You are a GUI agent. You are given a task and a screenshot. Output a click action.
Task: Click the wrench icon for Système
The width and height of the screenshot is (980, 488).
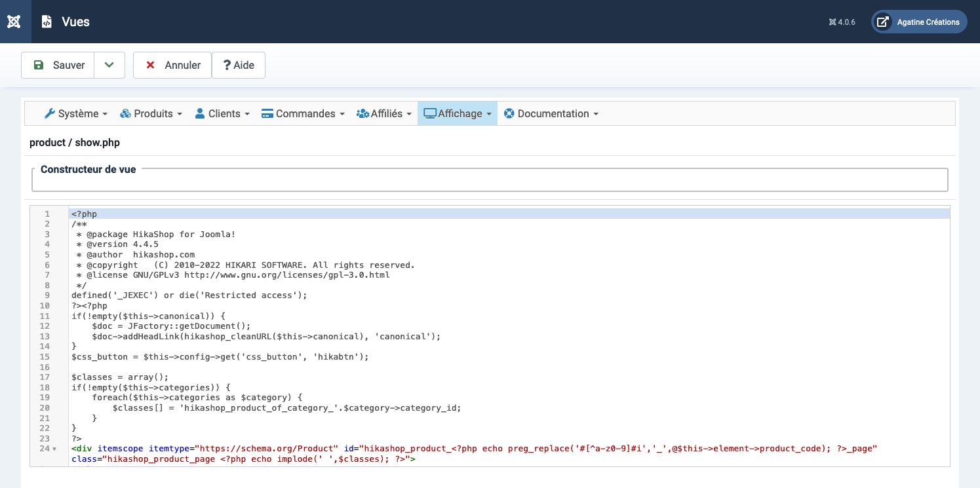click(50, 113)
